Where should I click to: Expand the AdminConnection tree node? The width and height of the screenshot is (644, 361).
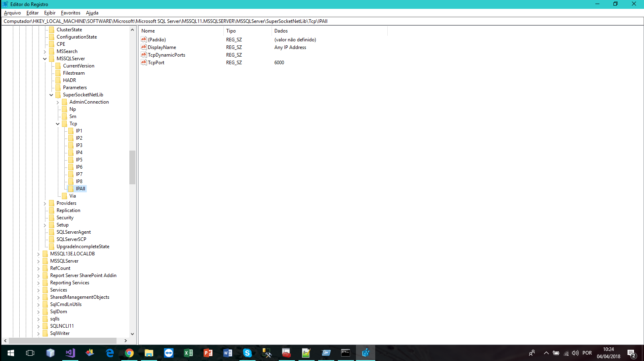tap(57, 102)
